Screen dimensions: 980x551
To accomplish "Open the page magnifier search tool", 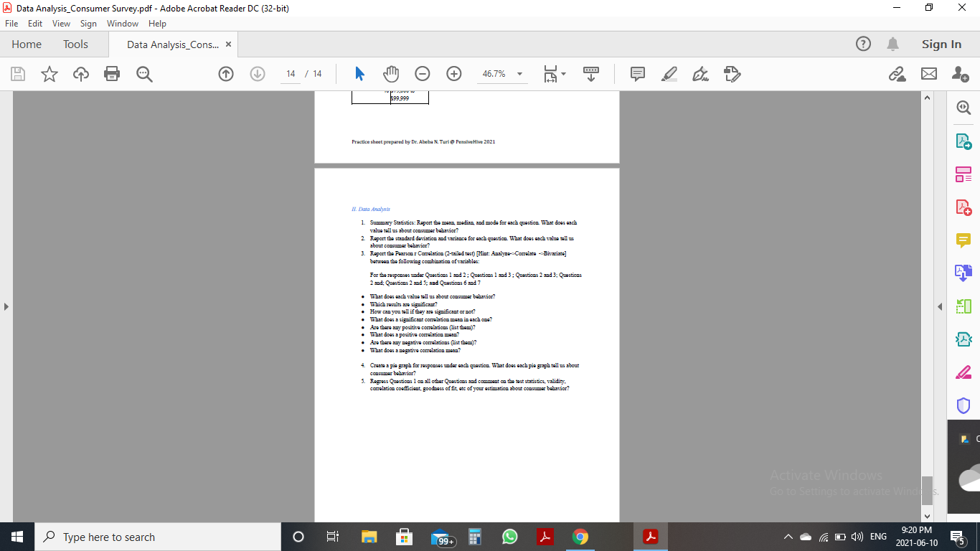I will coord(963,107).
